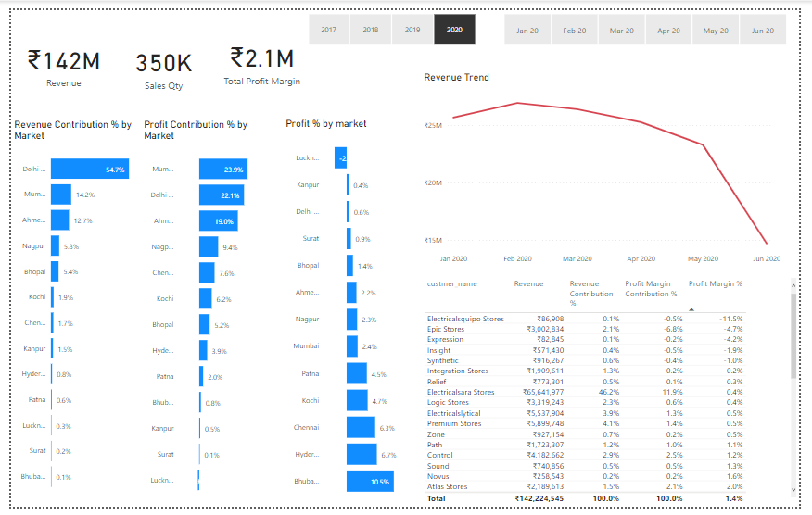Filter by May 20 month slicer
The width and height of the screenshot is (812, 515).
[716, 30]
